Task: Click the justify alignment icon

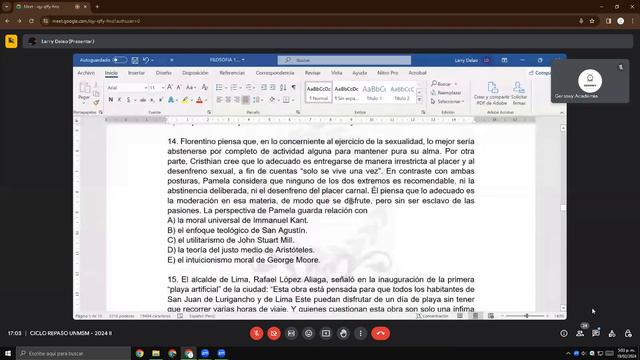Action: [x=246, y=100]
